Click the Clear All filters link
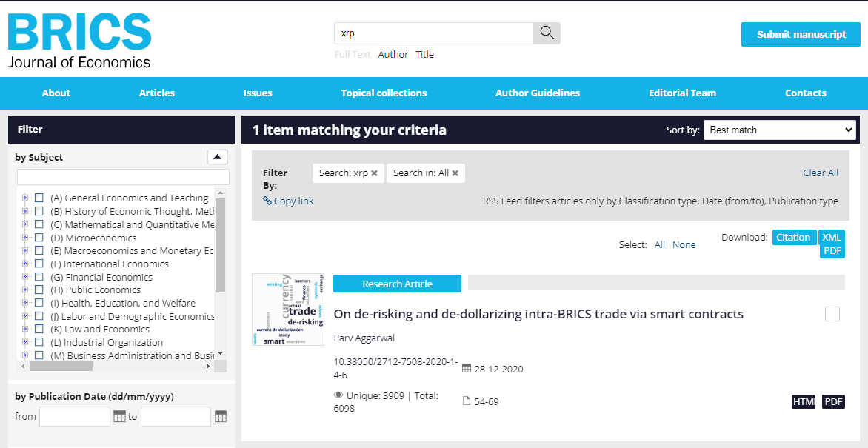868x448 pixels. pyautogui.click(x=821, y=173)
